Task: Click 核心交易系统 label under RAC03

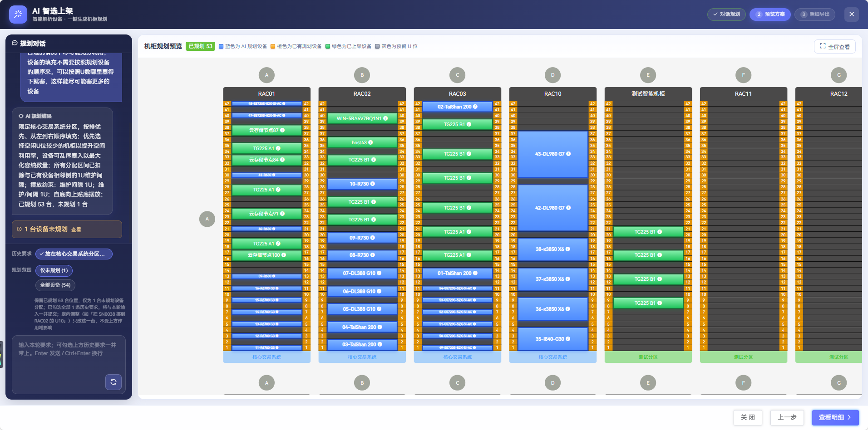Action: [x=458, y=357]
